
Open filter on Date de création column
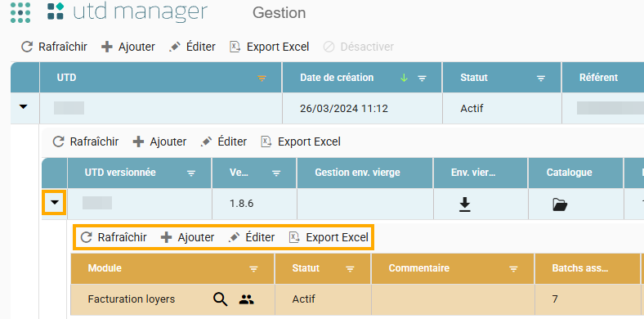click(x=422, y=78)
